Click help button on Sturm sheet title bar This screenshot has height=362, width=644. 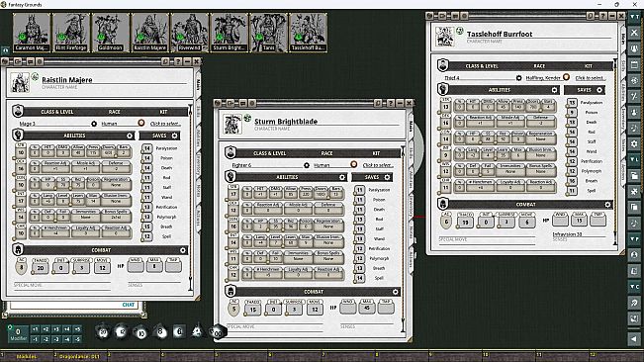391,103
